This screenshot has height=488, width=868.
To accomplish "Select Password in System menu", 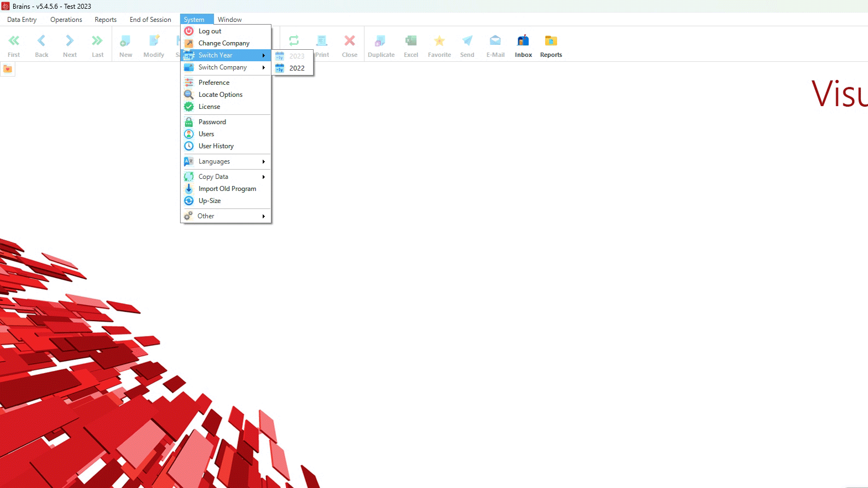I will 226,122.
